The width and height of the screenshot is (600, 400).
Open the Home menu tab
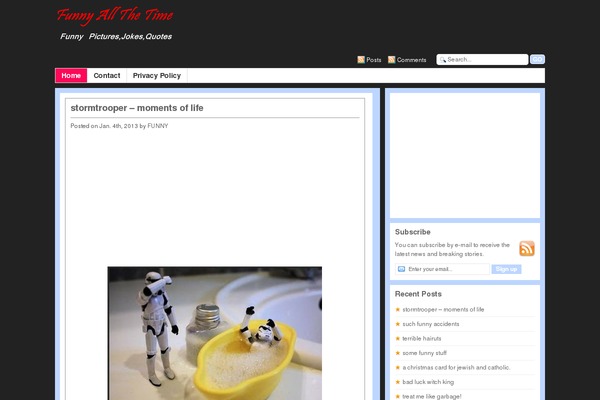click(x=71, y=75)
